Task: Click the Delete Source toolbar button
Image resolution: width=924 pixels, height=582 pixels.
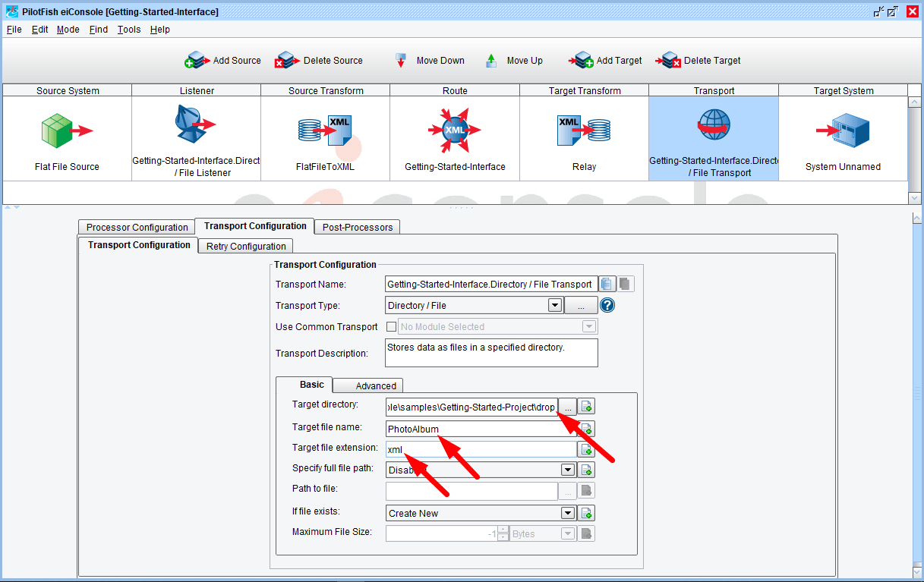Action: coord(319,61)
